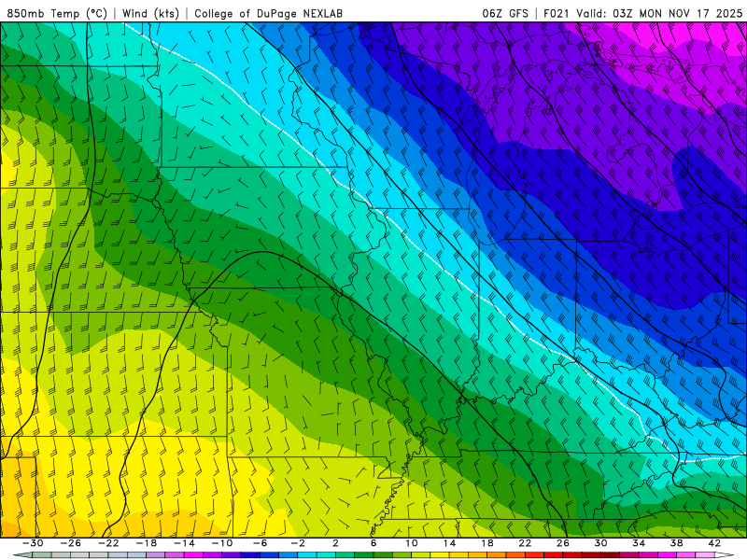Screen dimensions: 747x560
Task: Click the -30 label on the color scale
Action: click(33, 543)
